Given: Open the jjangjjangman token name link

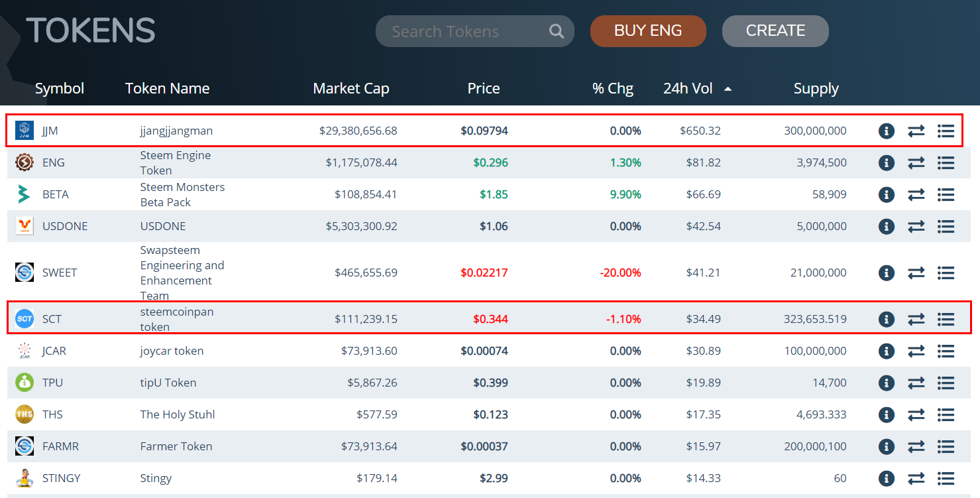Looking at the screenshot, I should coord(176,131).
